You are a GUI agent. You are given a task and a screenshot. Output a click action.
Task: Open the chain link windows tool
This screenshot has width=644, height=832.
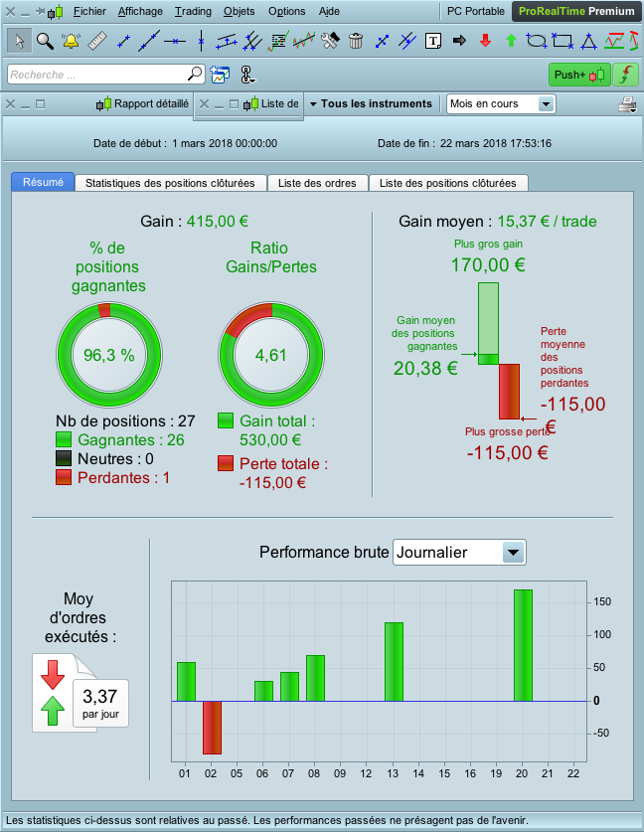tap(247, 75)
